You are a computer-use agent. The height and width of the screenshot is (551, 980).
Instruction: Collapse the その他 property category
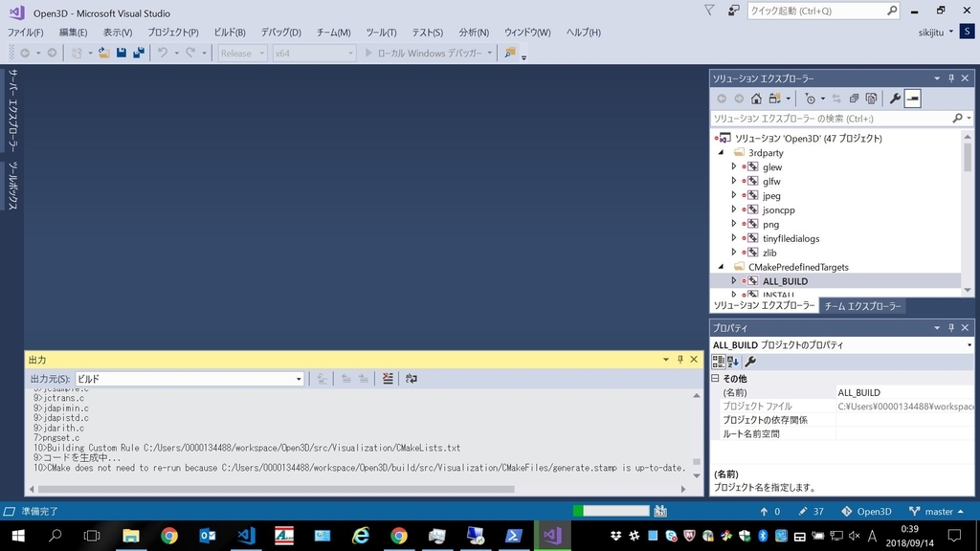pyautogui.click(x=716, y=378)
